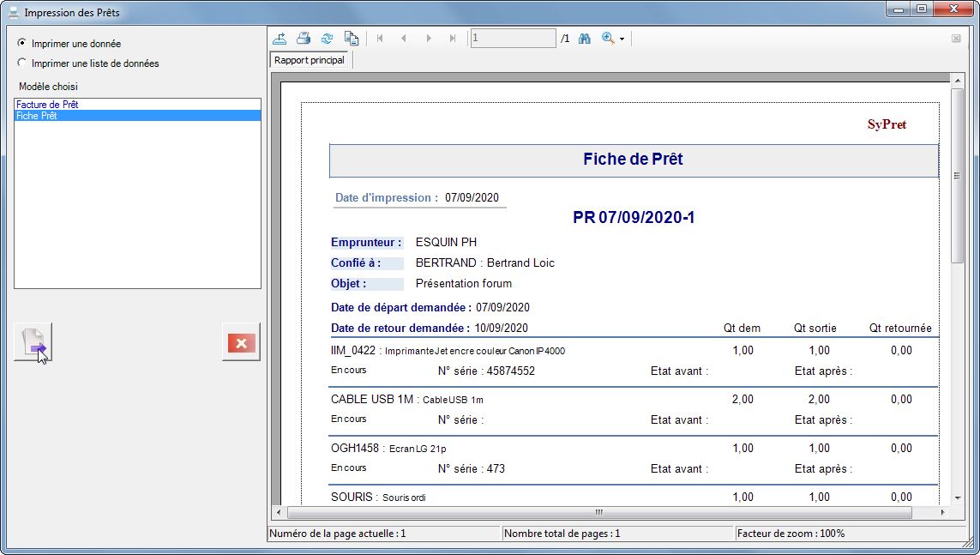Click the Fiche de Prêt report title
Viewport: 980px width, 555px height.
point(633,159)
